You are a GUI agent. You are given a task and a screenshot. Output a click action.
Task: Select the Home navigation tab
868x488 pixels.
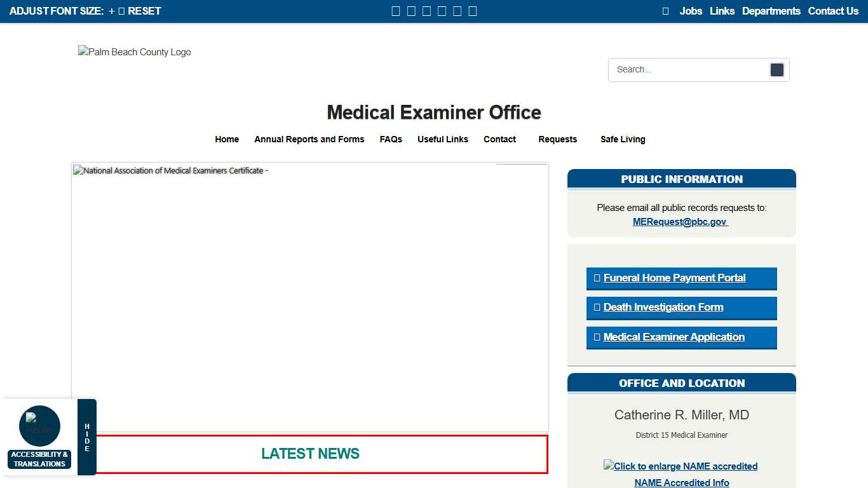[227, 139]
